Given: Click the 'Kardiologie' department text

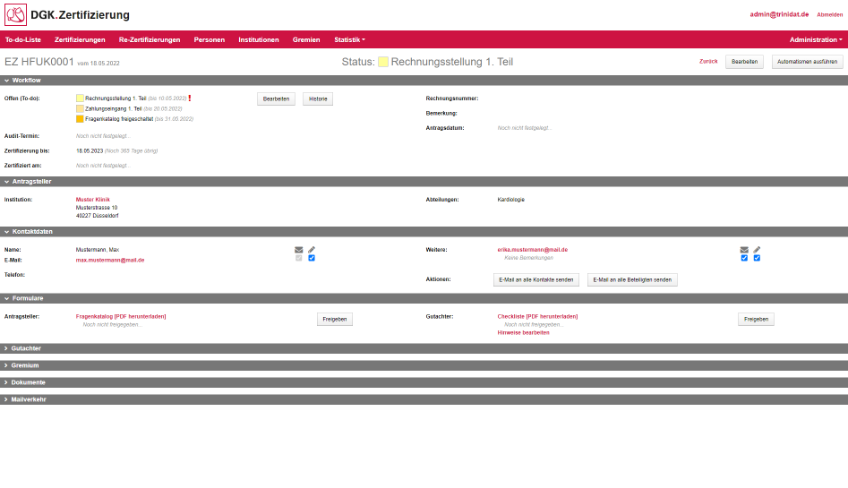Looking at the screenshot, I should click(x=511, y=200).
